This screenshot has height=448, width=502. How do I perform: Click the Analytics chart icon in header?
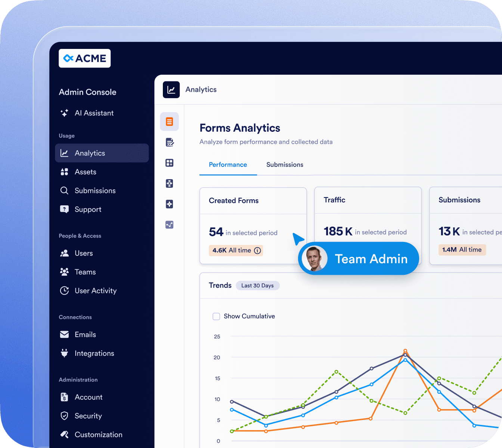[171, 90]
